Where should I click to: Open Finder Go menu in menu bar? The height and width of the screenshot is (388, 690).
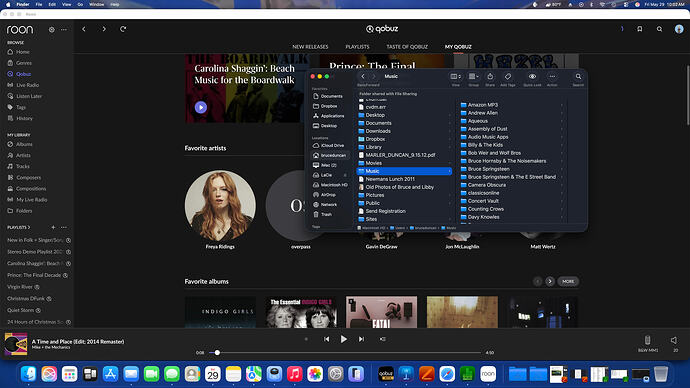pyautogui.click(x=80, y=4)
